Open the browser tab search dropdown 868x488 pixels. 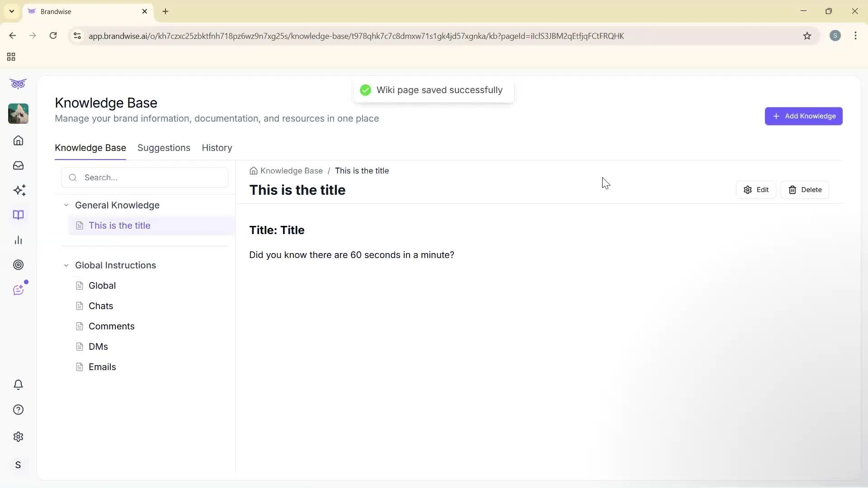[11, 11]
